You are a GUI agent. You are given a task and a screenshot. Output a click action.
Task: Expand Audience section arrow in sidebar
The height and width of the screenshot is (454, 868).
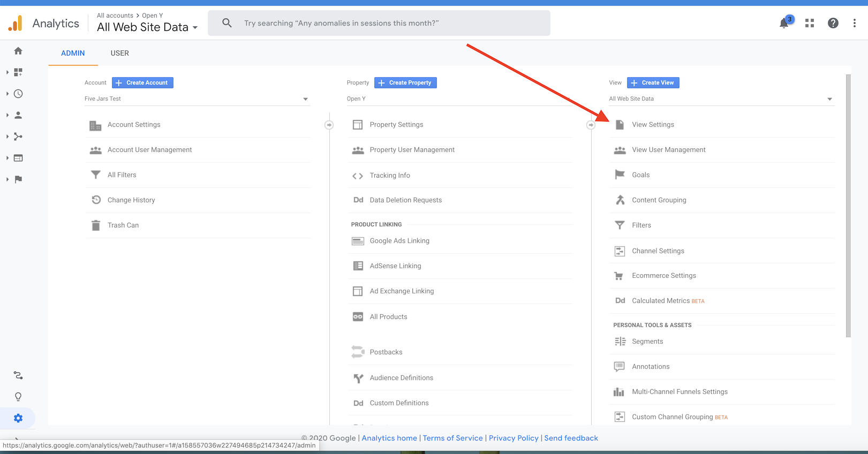tap(7, 115)
